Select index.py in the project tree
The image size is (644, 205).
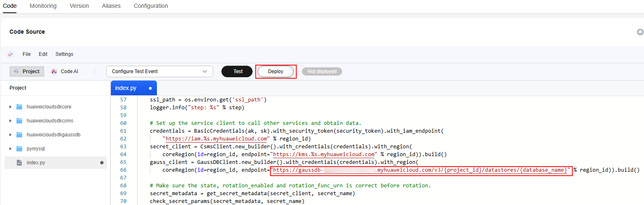55,163
